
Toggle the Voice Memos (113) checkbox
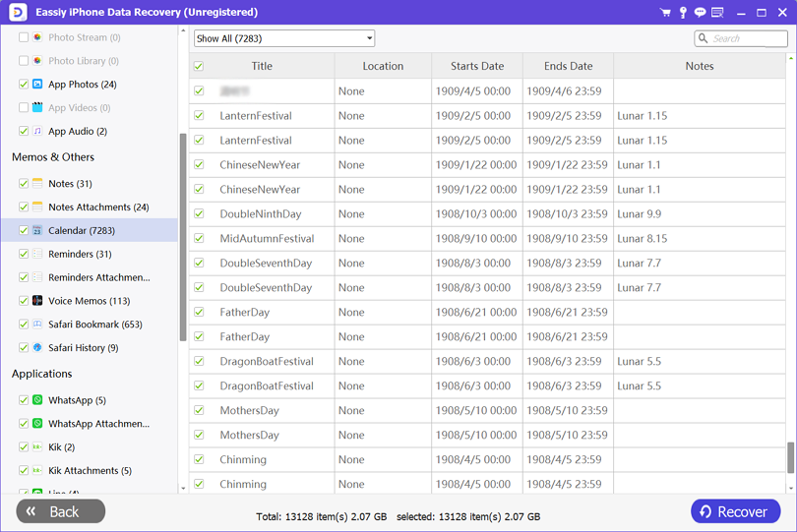point(24,300)
